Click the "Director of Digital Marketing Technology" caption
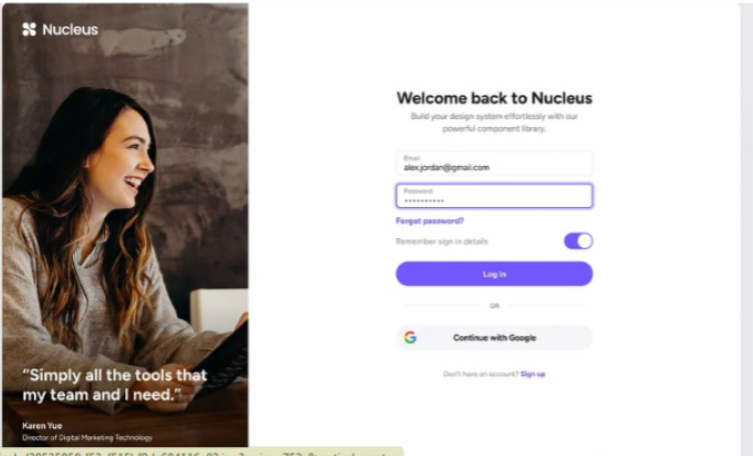The image size is (753, 456). pyautogui.click(x=87, y=438)
